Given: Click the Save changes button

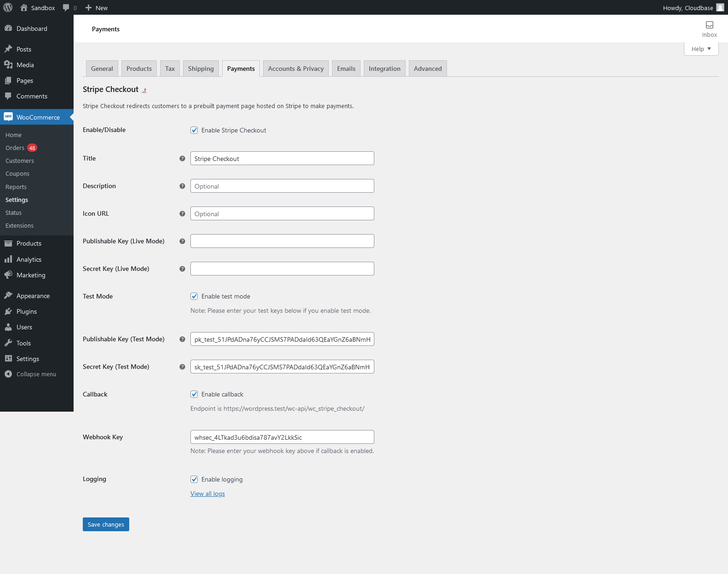Looking at the screenshot, I should (x=106, y=524).
